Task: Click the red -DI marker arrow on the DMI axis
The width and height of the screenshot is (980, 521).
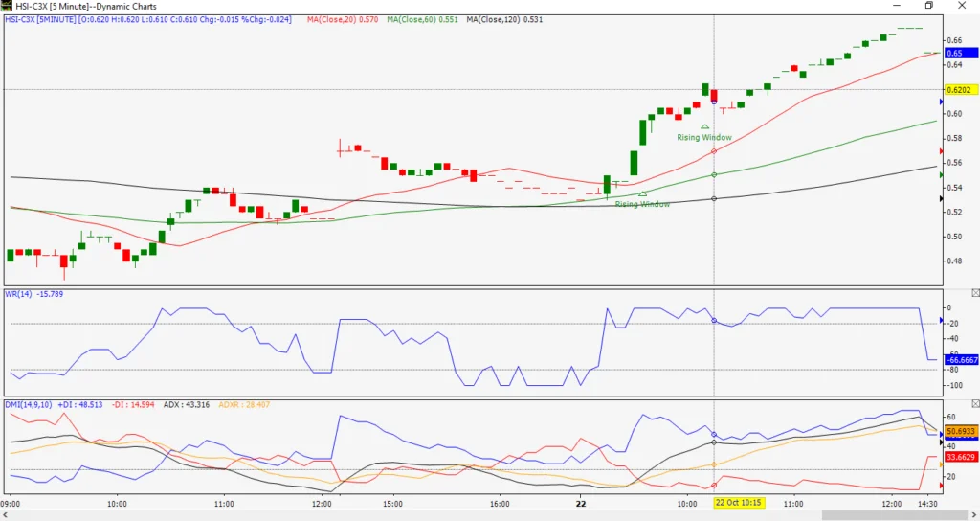Action: point(942,486)
